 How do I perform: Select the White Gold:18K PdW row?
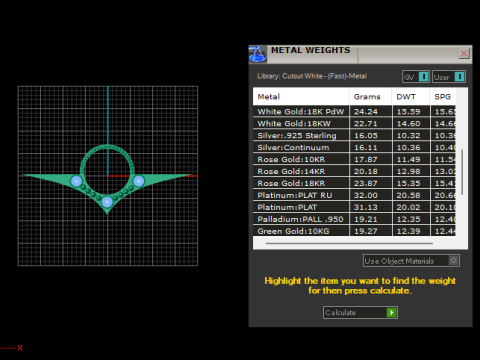click(354, 111)
